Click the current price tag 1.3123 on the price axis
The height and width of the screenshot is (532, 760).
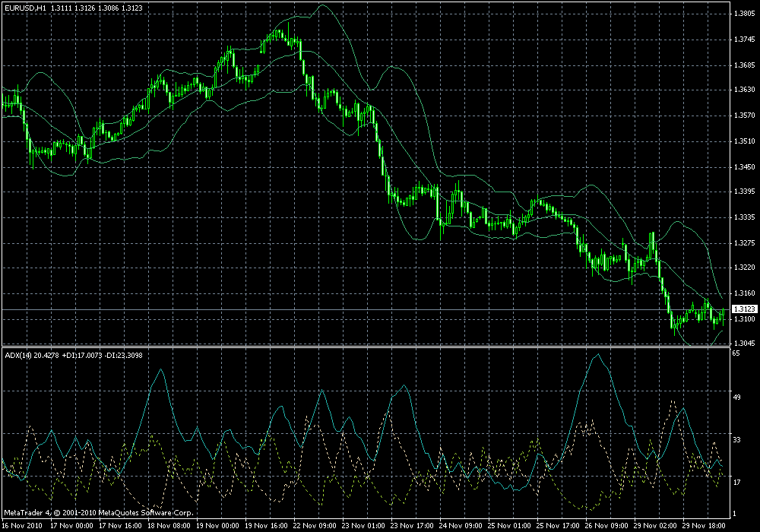coord(745,309)
